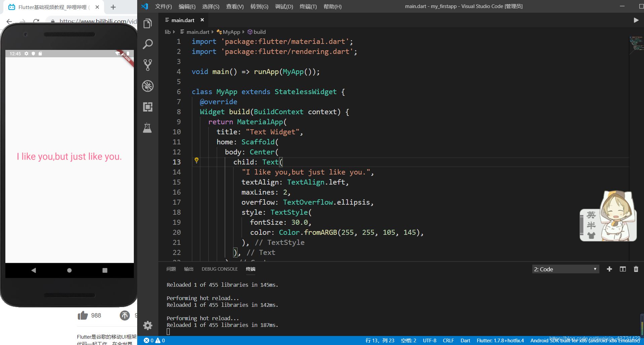The width and height of the screenshot is (644, 345).
Task: Open the Explorer view in the activity bar
Action: click(148, 23)
